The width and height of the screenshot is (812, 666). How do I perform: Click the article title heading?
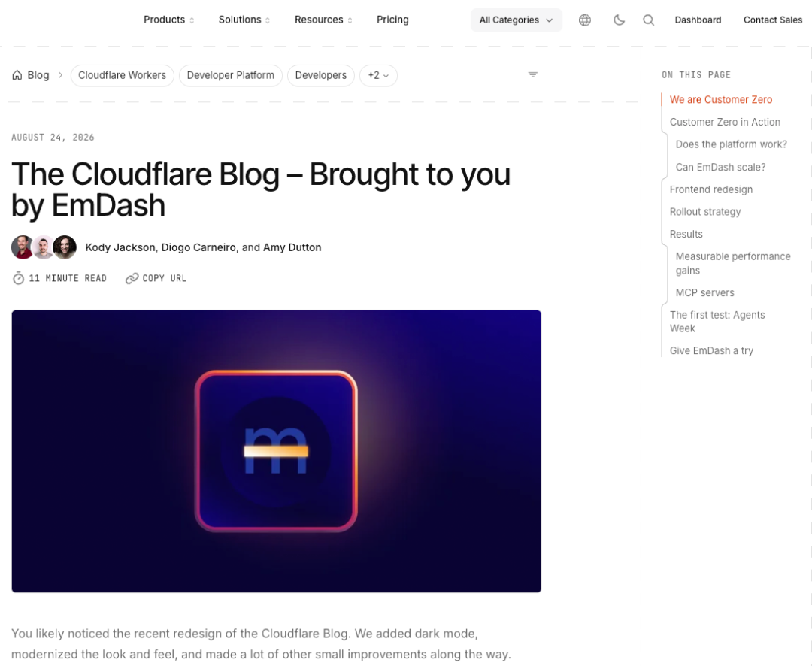pos(260,189)
